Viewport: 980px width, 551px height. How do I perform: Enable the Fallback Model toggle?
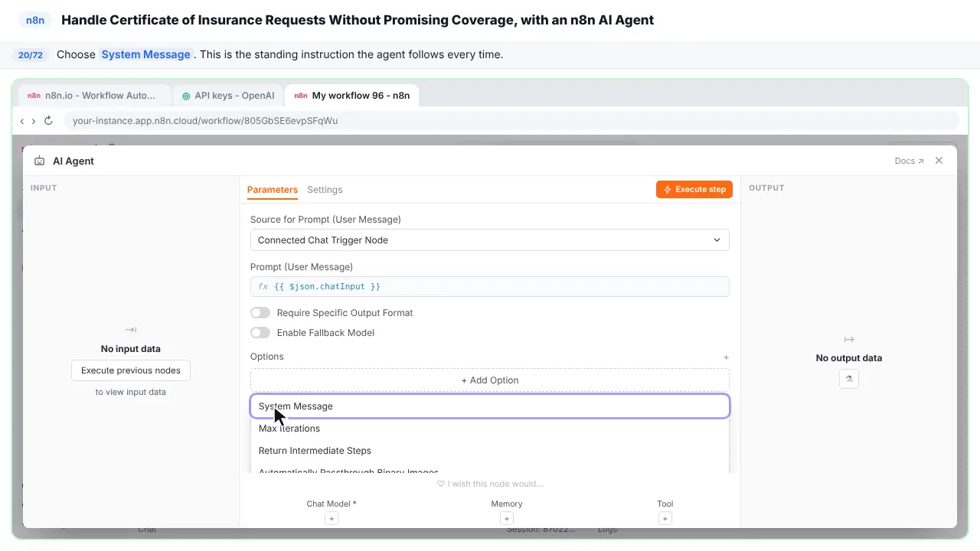260,333
